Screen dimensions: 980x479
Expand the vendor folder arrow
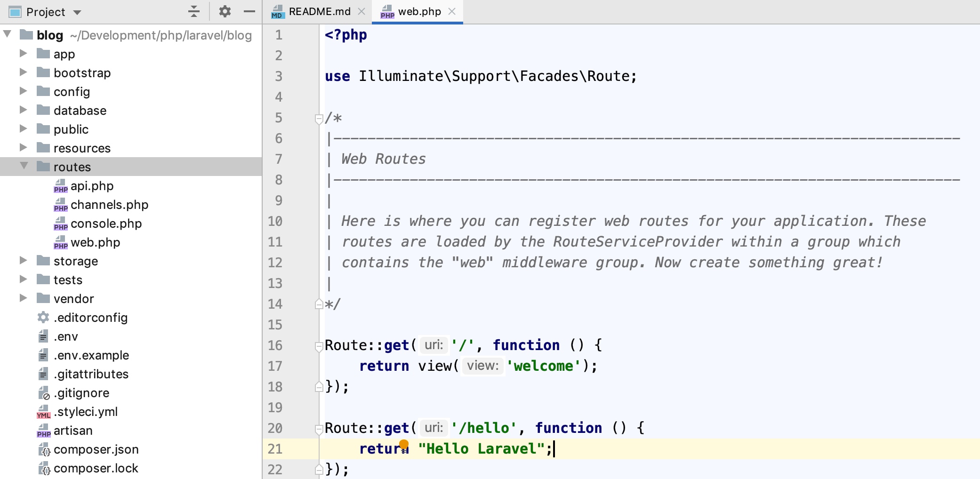point(23,298)
